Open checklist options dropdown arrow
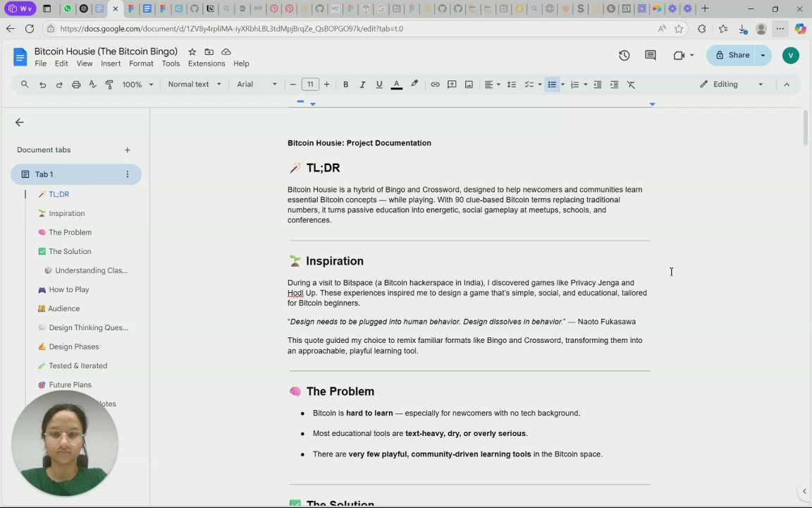Viewport: 812px width, 508px height. tap(540, 85)
